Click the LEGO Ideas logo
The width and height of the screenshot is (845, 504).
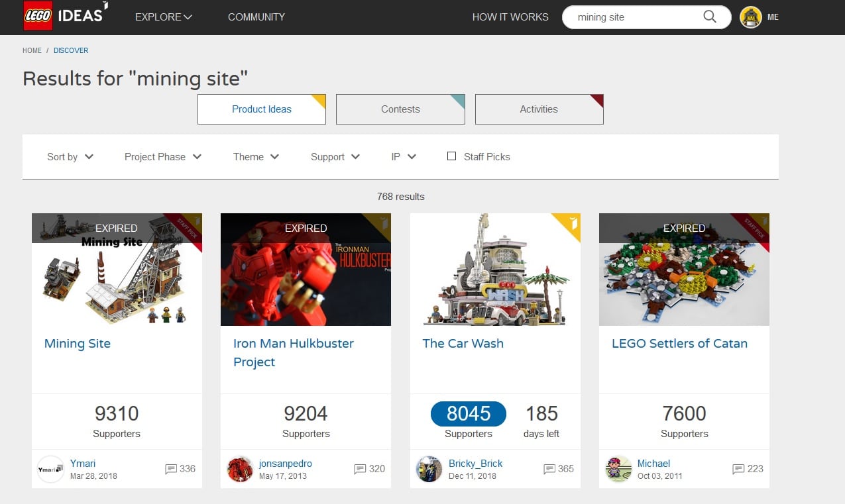65,16
